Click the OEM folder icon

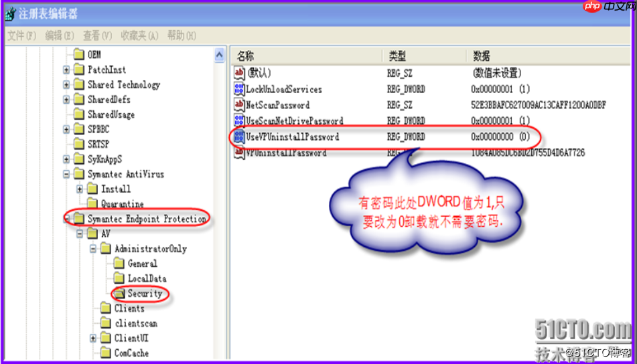point(79,54)
